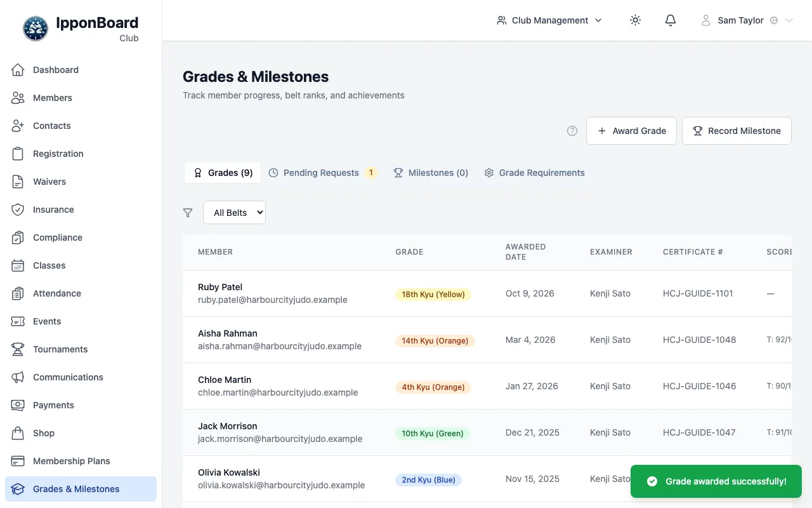
Task: Open Tournaments in the sidebar
Action: tap(81, 349)
